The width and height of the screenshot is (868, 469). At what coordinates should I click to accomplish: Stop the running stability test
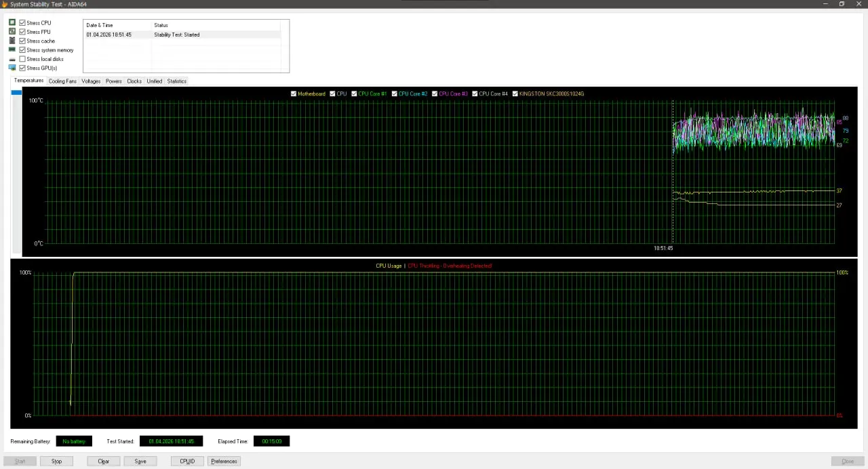tap(56, 461)
